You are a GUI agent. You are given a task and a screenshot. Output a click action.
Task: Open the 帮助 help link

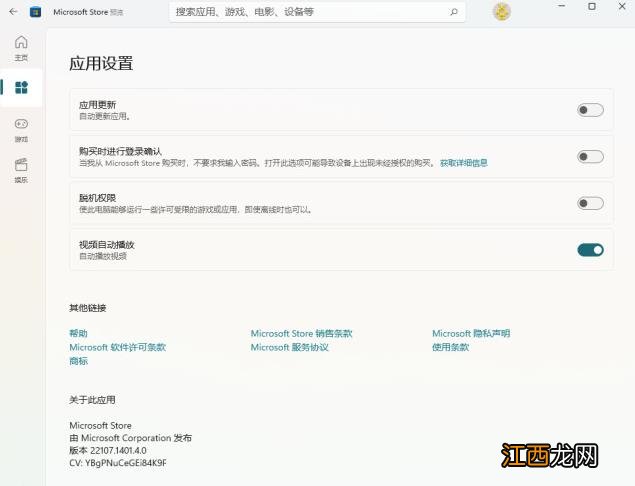[78, 333]
